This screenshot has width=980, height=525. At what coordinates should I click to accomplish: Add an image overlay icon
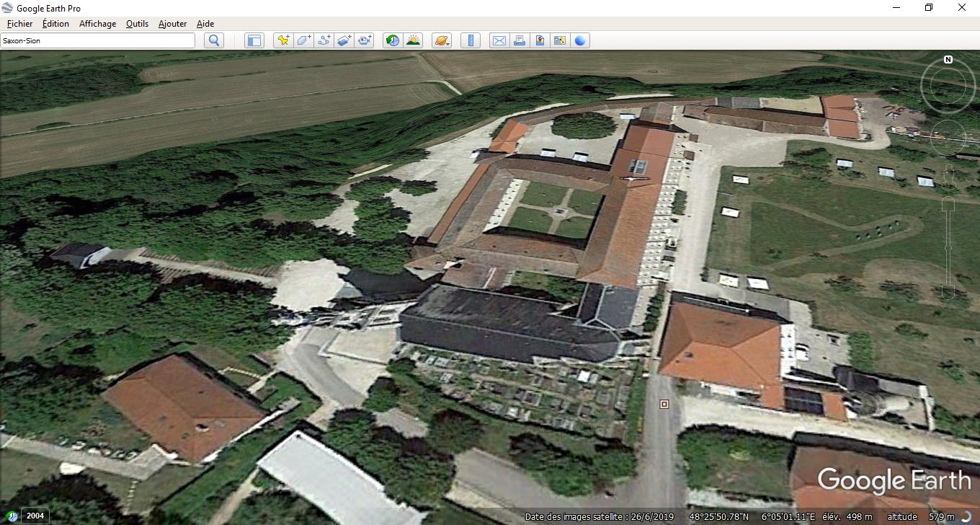coord(344,40)
